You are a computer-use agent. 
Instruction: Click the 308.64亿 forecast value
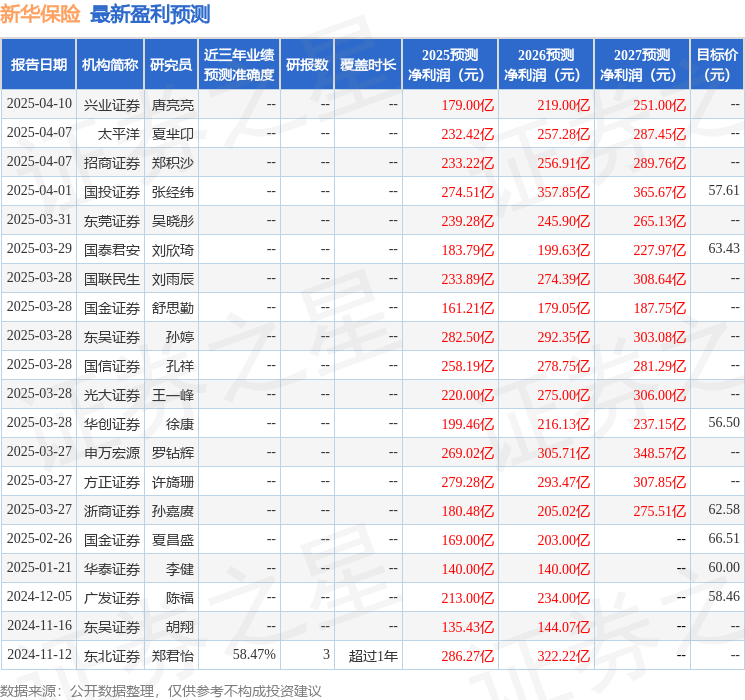[x=660, y=279]
